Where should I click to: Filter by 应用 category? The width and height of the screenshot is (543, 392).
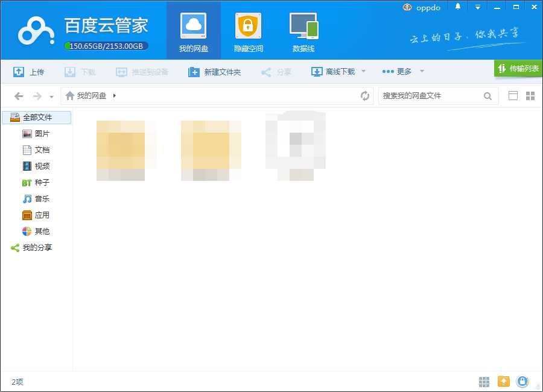pos(36,215)
